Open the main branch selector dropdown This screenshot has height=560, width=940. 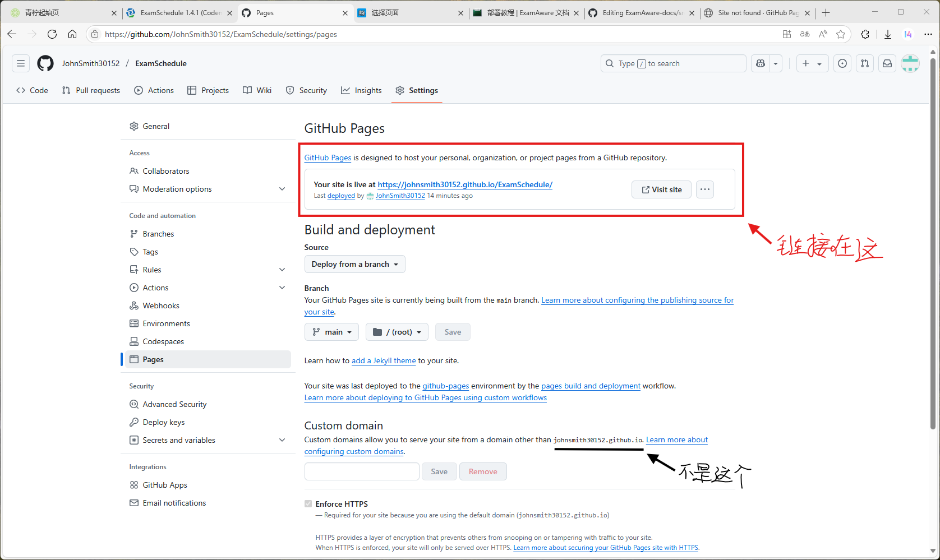pos(331,332)
